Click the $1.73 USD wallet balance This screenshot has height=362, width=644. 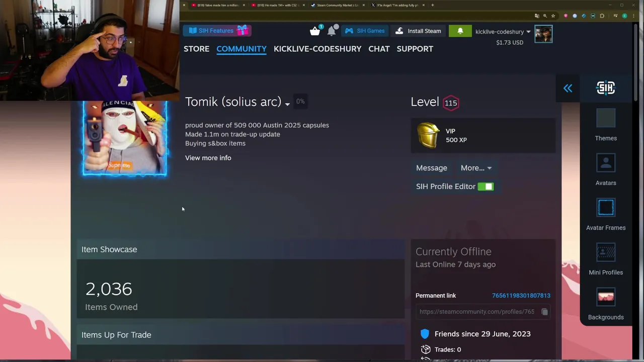510,42
